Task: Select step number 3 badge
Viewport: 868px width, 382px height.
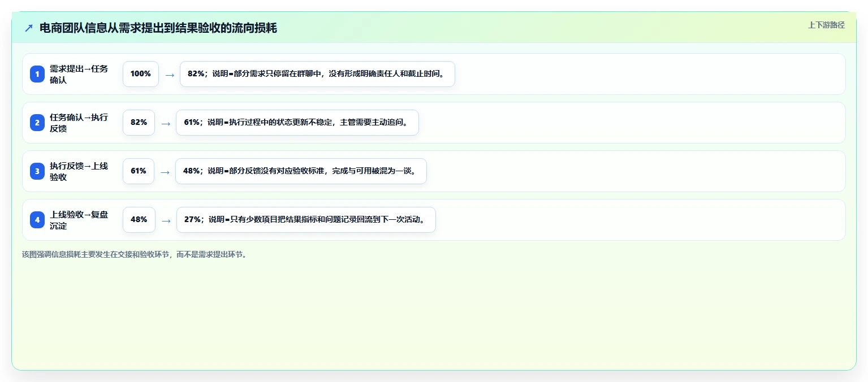Action: click(37, 171)
